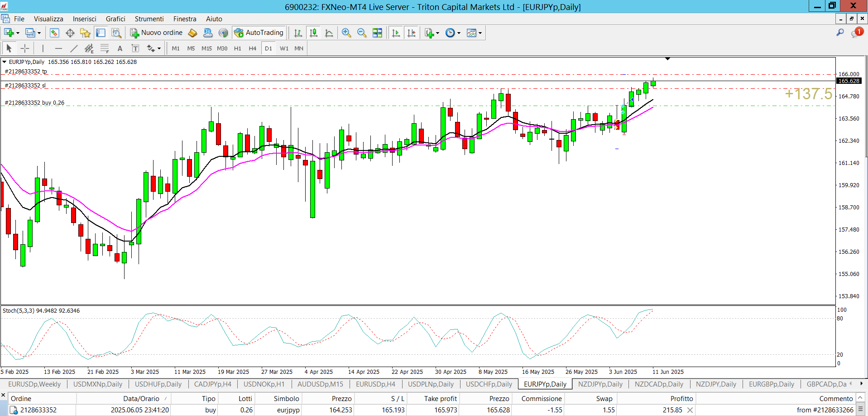
Task: Toggle chart shift from right border
Action: click(x=411, y=33)
